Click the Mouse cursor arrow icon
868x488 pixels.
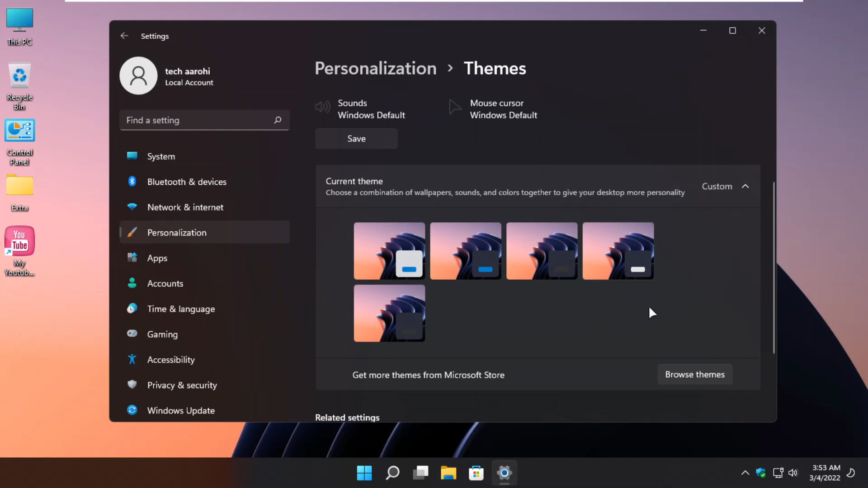click(x=455, y=107)
